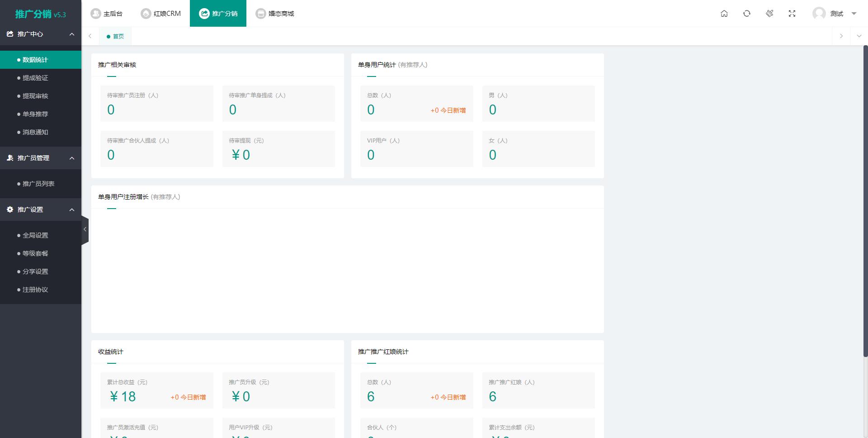Open 提现审核 in sidebar

[35, 96]
